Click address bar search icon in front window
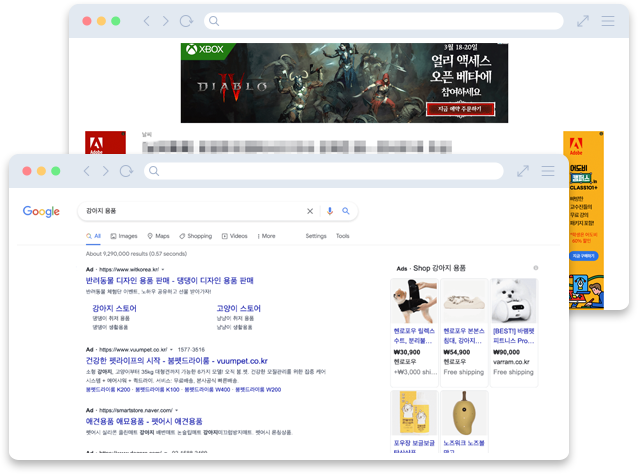The width and height of the screenshot is (638, 474). tap(154, 171)
